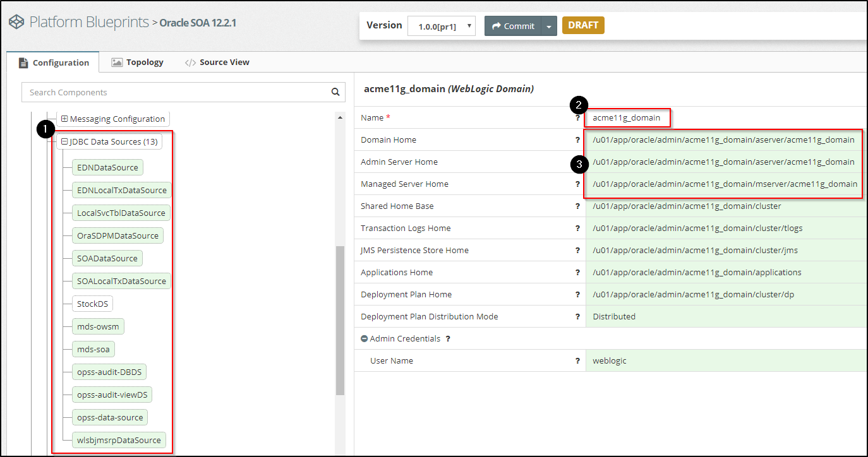The width and height of the screenshot is (868, 457).
Task: Click help icon next to Admin Credentials
Action: click(x=448, y=339)
